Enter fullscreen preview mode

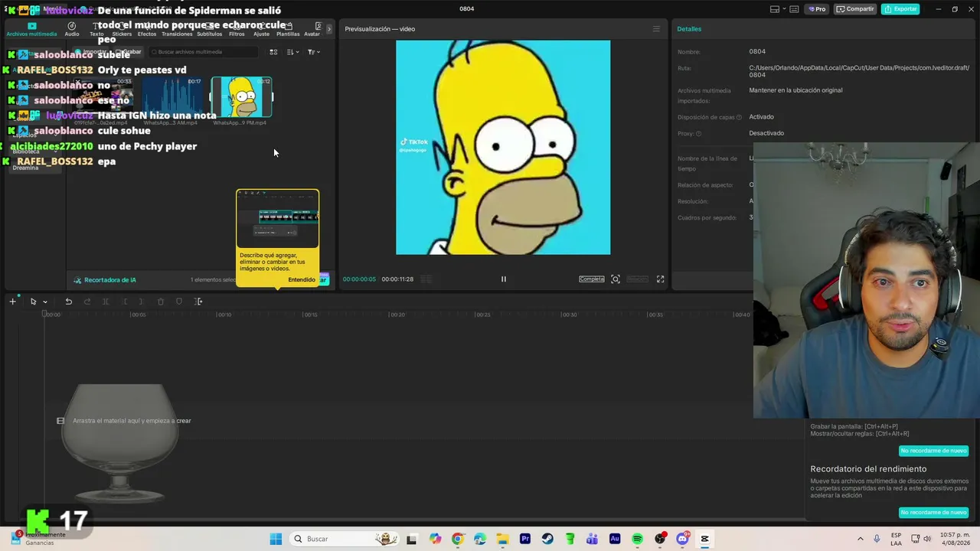[x=661, y=279]
